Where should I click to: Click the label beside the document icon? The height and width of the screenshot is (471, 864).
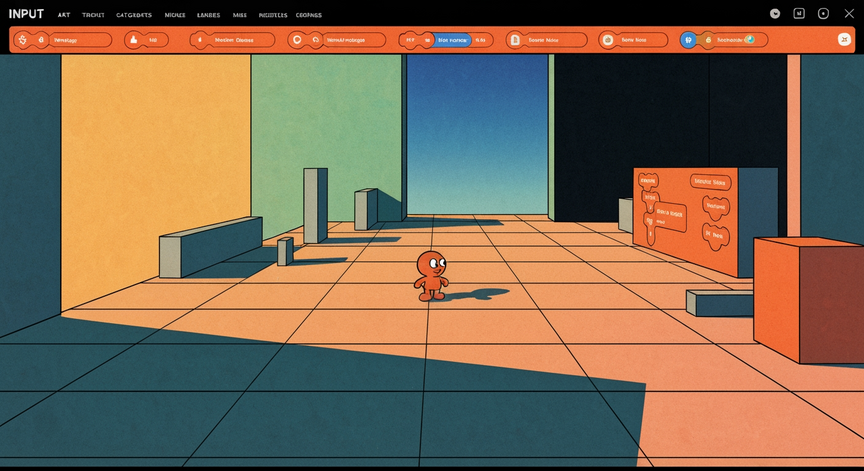pyautogui.click(x=543, y=40)
